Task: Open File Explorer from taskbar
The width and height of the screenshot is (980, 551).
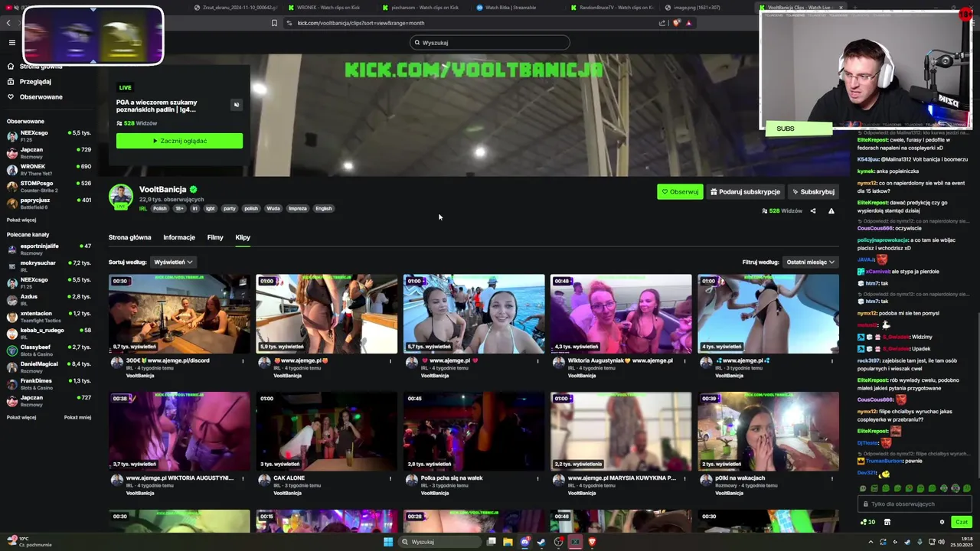Action: coord(508,542)
